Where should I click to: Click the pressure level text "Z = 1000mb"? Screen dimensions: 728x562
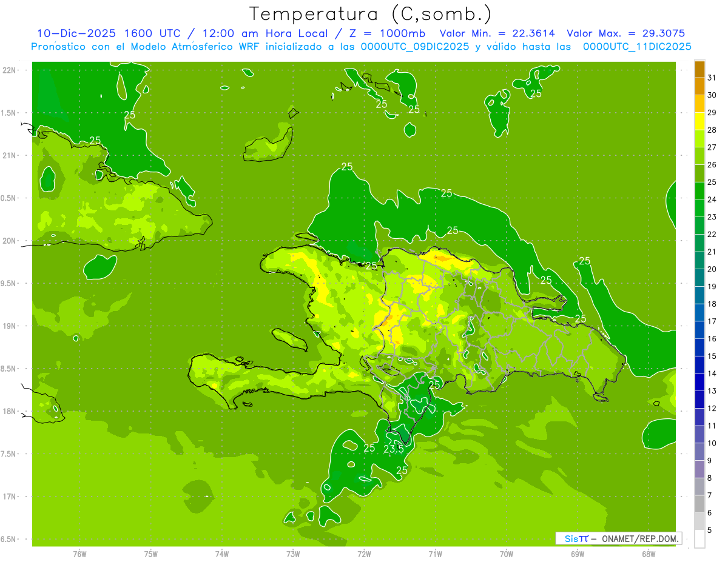pyautogui.click(x=386, y=33)
